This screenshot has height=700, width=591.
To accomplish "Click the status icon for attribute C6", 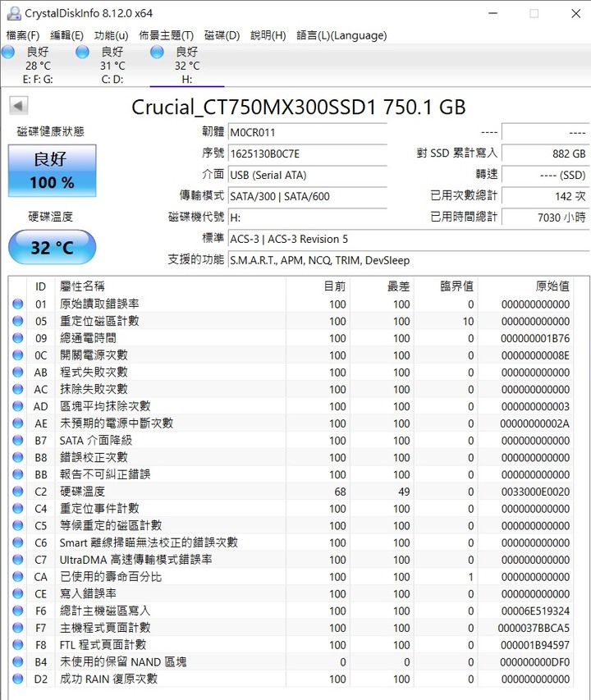I will [x=18, y=542].
